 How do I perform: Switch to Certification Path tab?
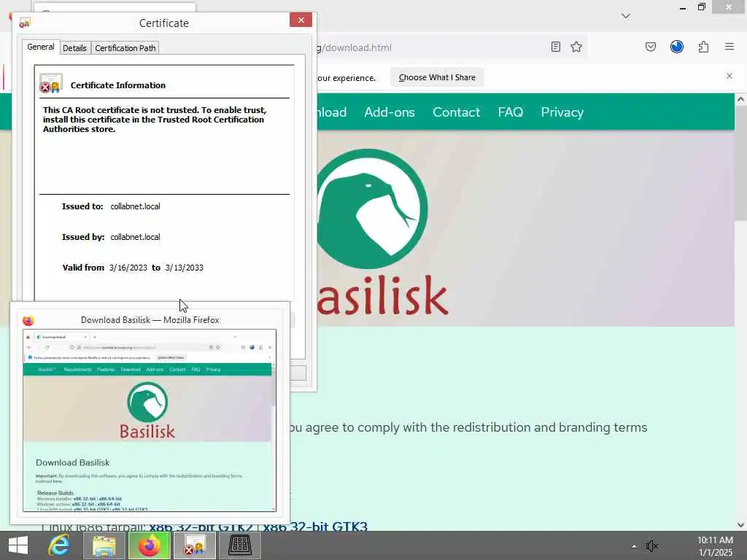click(125, 47)
